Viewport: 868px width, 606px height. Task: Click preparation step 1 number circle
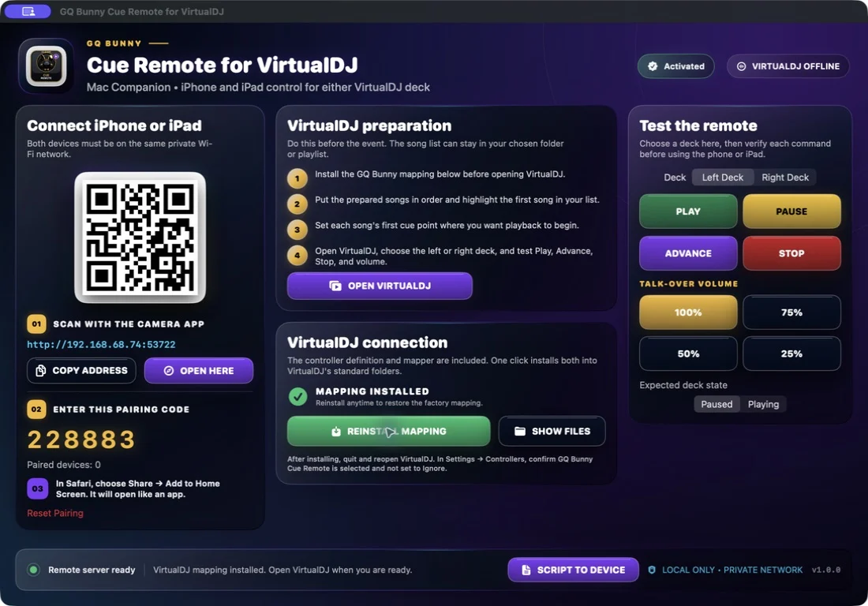297,179
